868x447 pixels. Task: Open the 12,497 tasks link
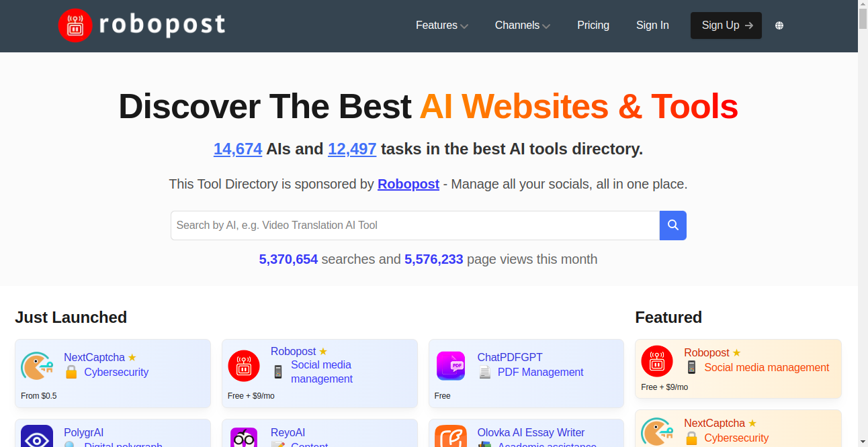(352, 149)
